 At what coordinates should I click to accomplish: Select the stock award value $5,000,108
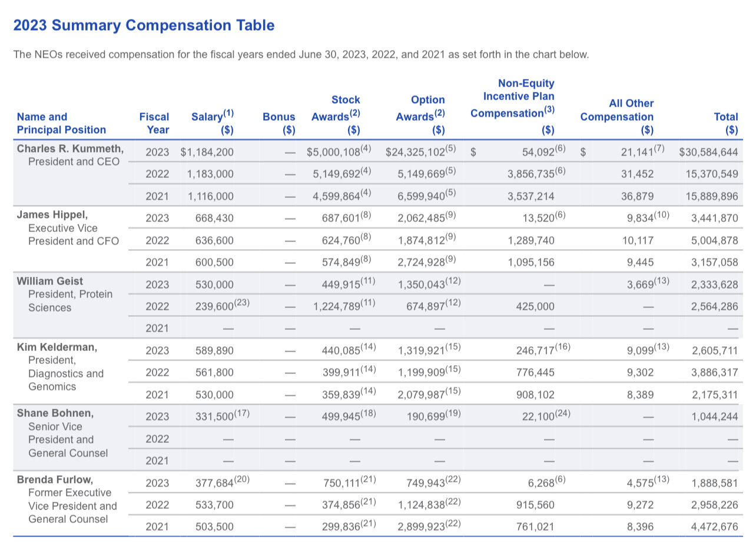tap(332, 152)
